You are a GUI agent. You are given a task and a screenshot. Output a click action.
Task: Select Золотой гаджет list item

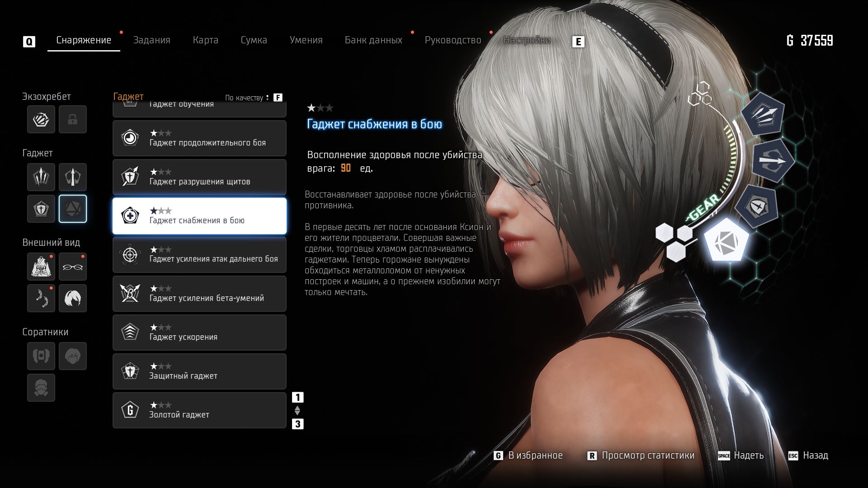(199, 410)
